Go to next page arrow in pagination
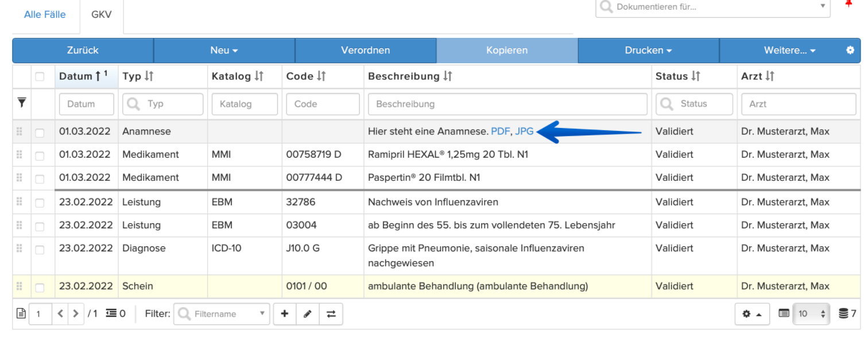868x342 pixels. click(76, 314)
